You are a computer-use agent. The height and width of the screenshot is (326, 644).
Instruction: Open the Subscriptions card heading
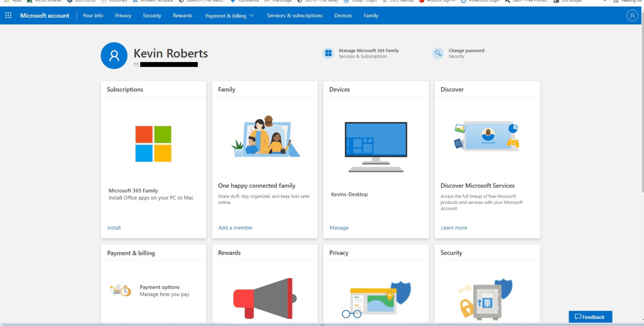pos(125,89)
